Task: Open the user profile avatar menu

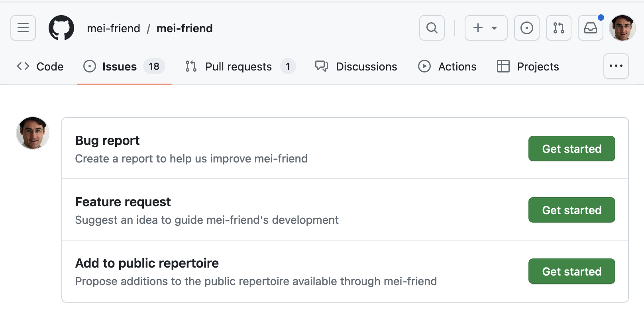Action: pos(622,28)
